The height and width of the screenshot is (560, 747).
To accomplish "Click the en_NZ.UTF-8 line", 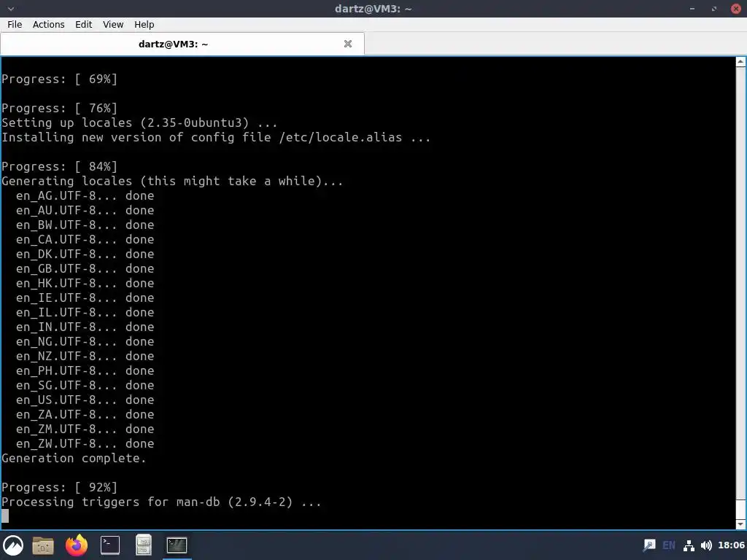I will (85, 356).
